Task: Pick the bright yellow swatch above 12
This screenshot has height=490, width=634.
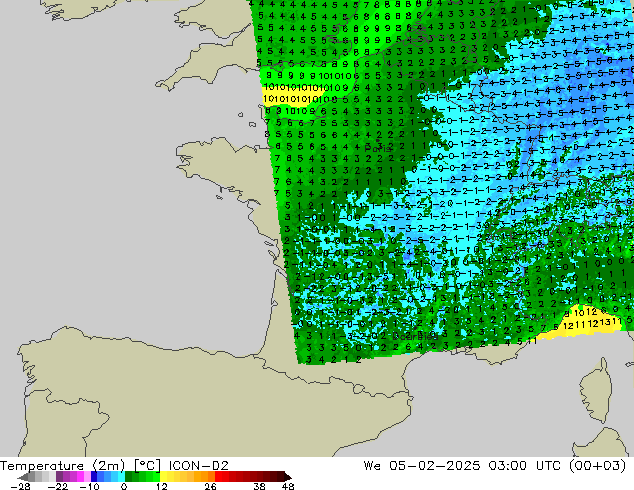Action: [163, 477]
